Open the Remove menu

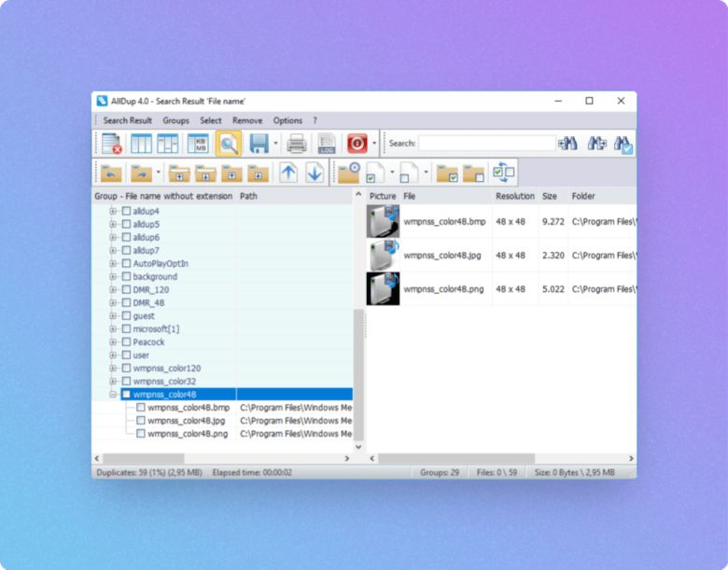[247, 120]
